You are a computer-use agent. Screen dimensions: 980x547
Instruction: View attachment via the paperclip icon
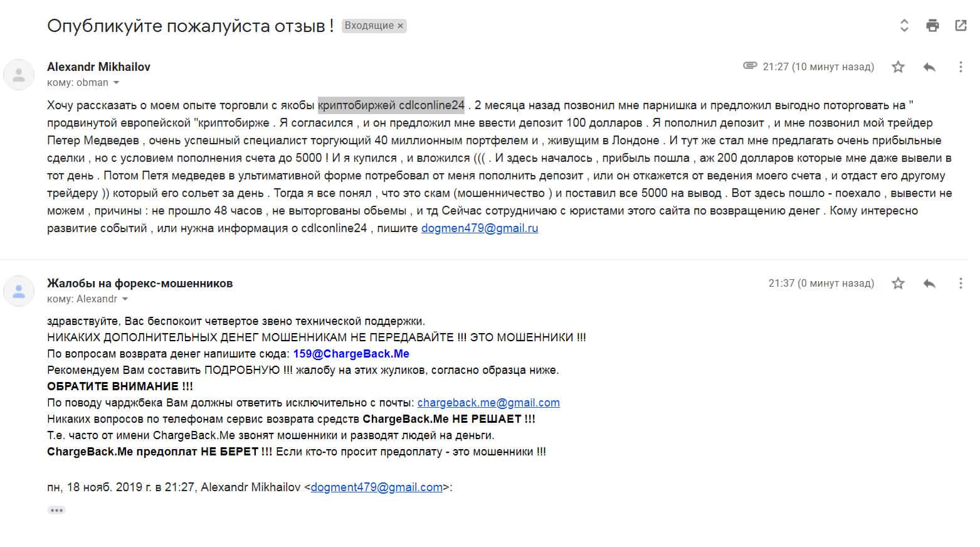click(749, 66)
